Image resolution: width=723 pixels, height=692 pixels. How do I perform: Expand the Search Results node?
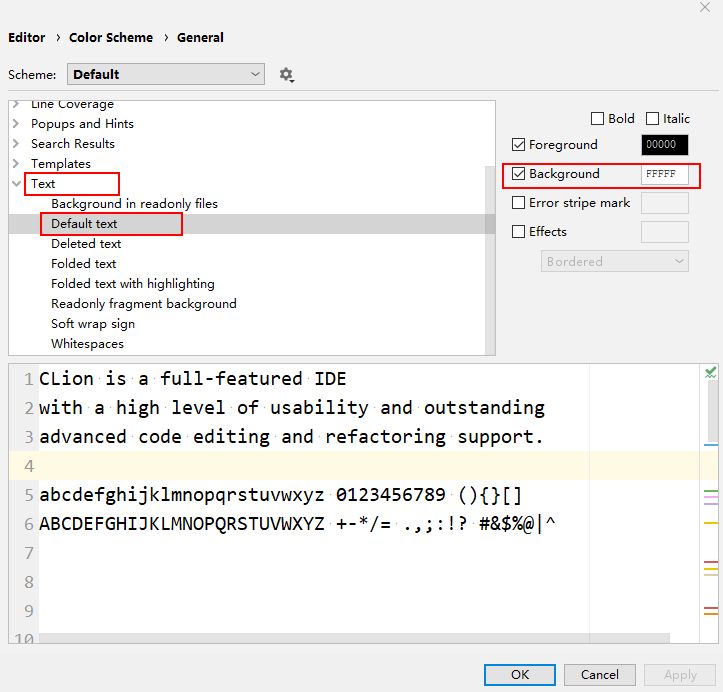click(x=16, y=144)
